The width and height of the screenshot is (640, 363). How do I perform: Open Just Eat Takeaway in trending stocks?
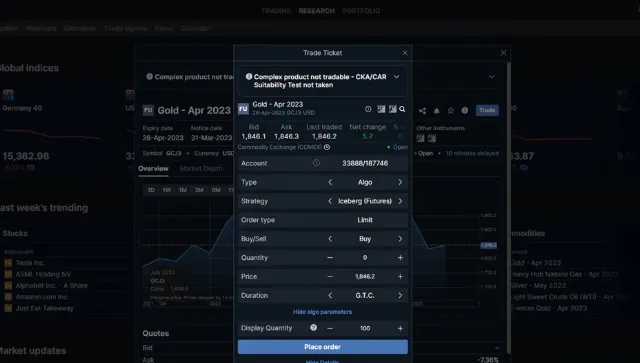point(44,308)
